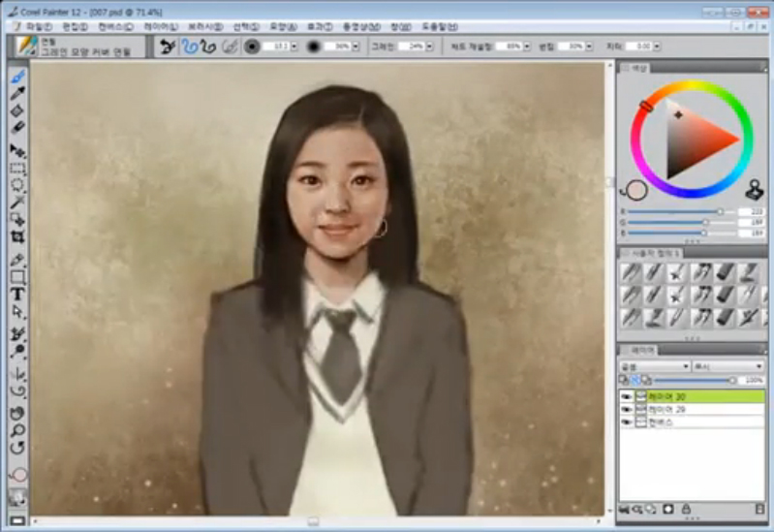Select the Dropper tool
Viewport: 774px width, 532px height.
[17, 94]
